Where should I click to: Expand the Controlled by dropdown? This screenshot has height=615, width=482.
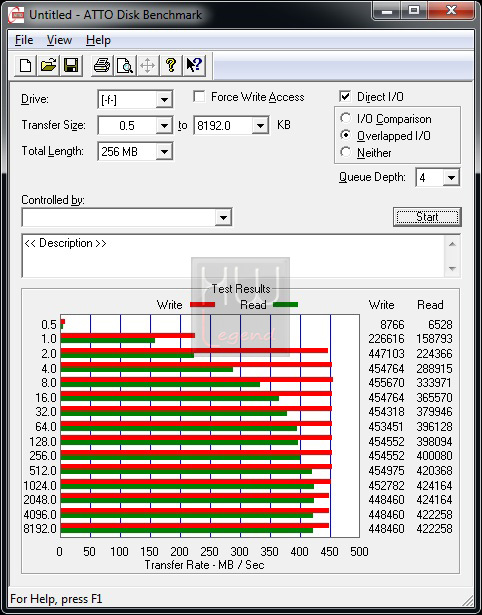coord(223,217)
